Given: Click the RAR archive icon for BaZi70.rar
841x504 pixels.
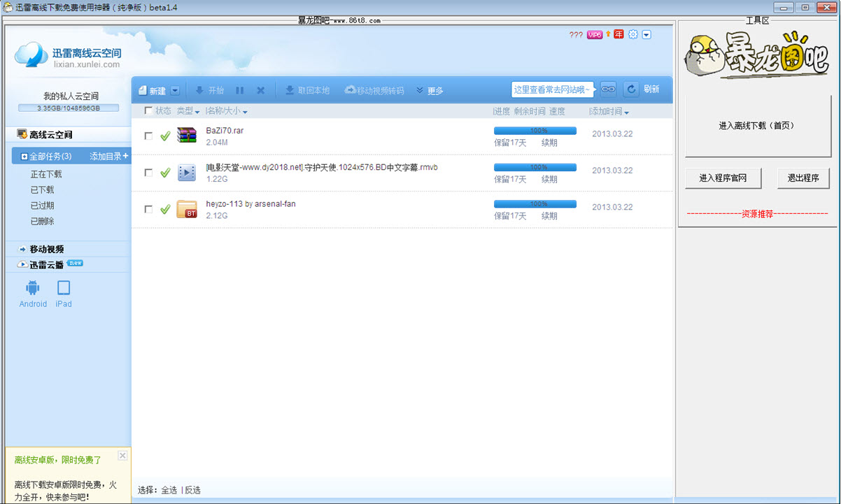Looking at the screenshot, I should [187, 136].
